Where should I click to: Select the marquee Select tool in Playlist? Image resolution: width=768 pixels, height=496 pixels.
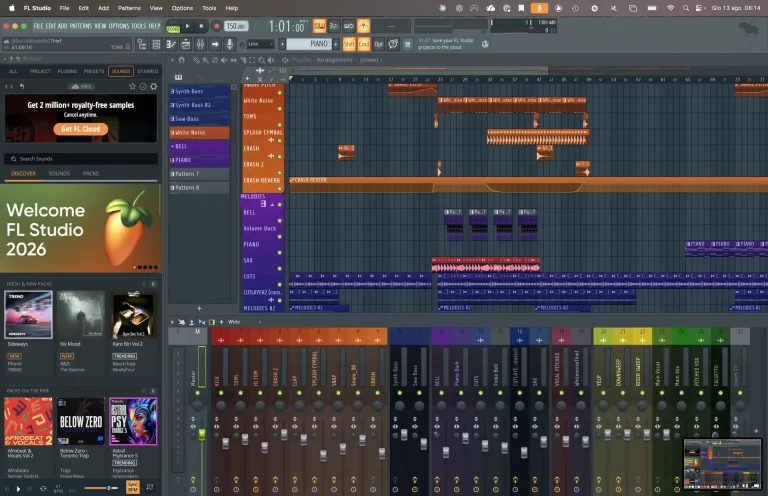coord(252,60)
